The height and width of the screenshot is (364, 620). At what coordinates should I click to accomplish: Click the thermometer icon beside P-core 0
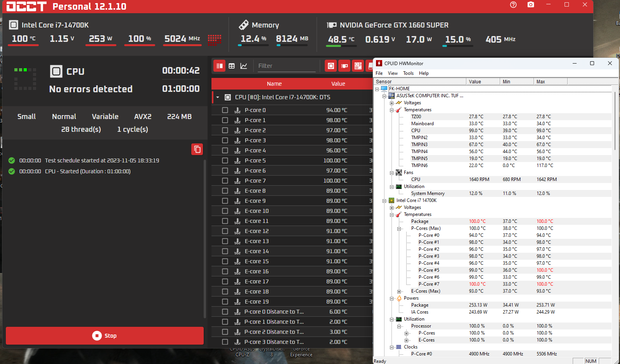(237, 110)
